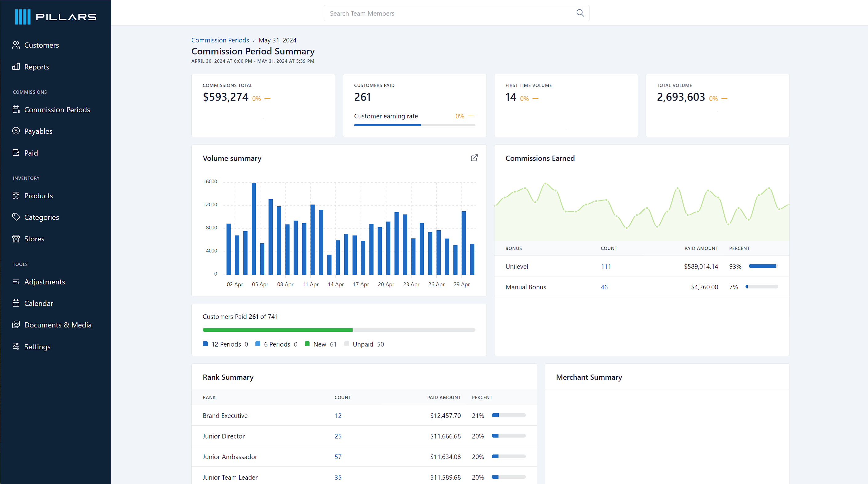Open Brand Executive count 12 link
Screen dimensions: 868x484
[338, 416]
